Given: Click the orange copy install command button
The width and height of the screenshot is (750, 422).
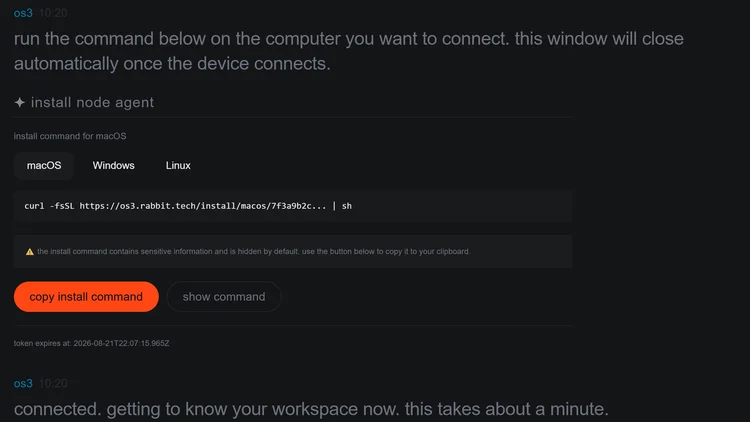Looking at the screenshot, I should coord(86,297).
